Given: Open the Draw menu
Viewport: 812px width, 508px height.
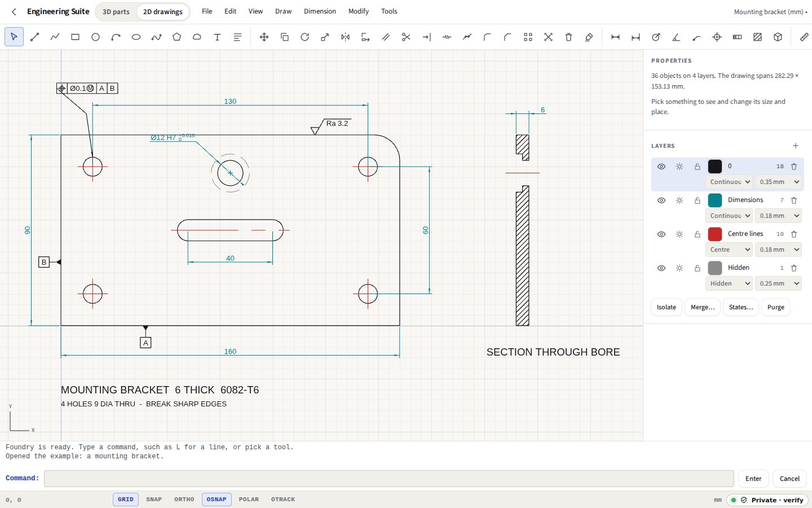Looking at the screenshot, I should pos(283,11).
